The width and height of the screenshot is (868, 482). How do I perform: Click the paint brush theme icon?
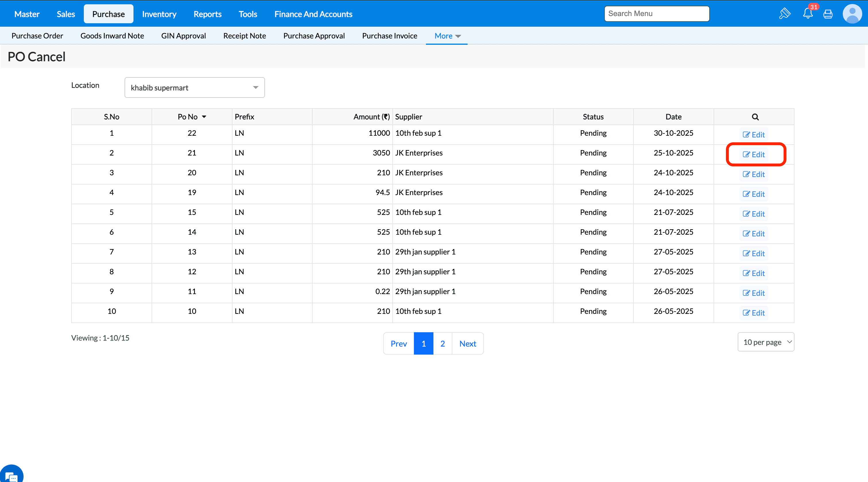pos(784,14)
